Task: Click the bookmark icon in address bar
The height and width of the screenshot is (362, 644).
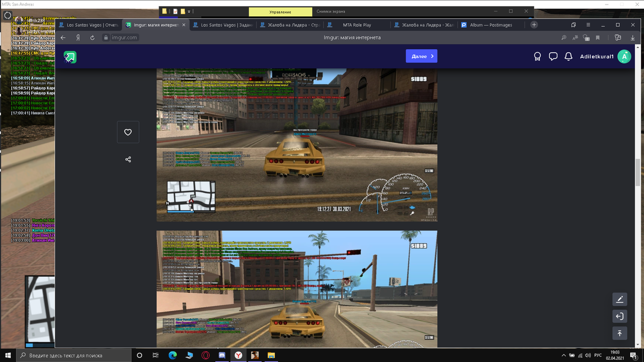Action: (598, 38)
